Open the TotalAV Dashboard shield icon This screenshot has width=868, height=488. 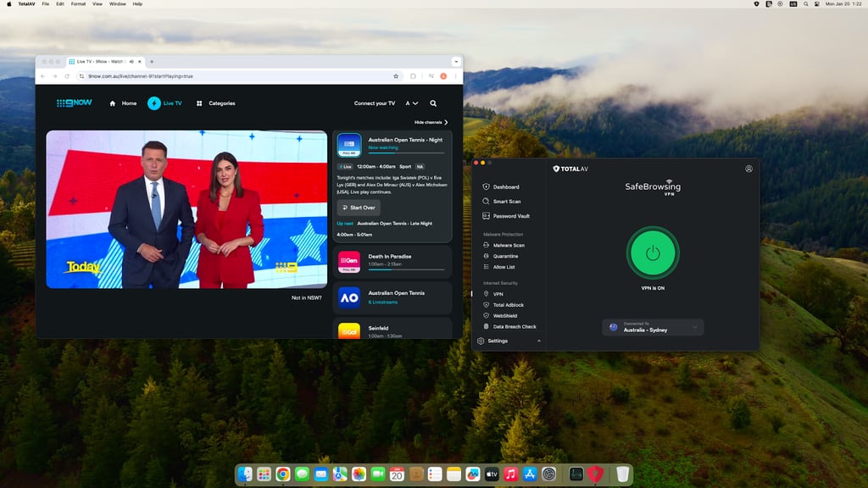pos(486,187)
